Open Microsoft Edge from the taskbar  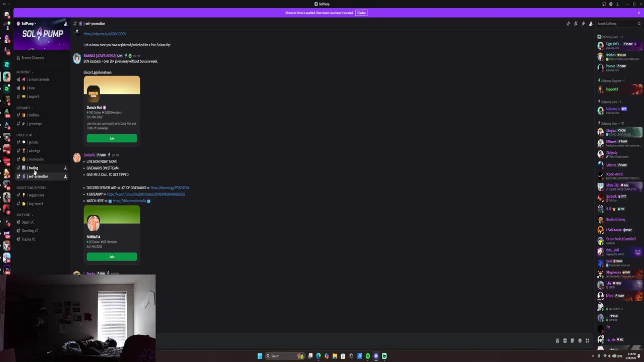318,356
